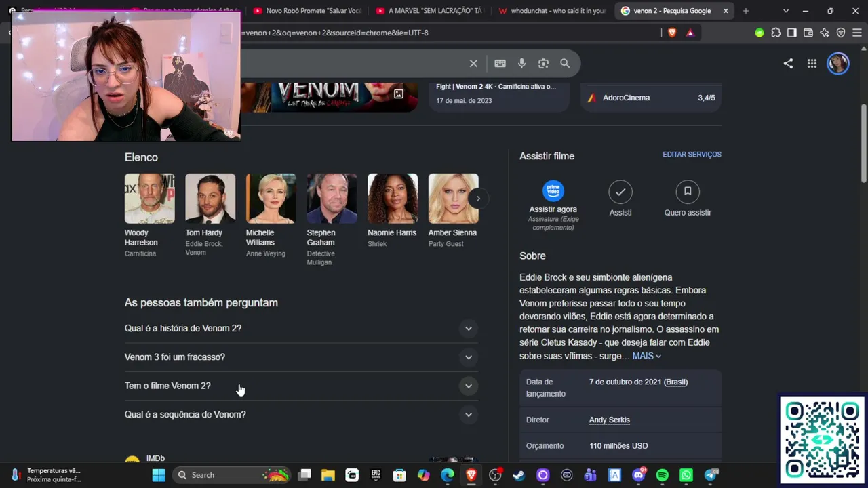Image resolution: width=868 pixels, height=488 pixels.
Task: Open Brave Leo AI sparkle icon
Action: pyautogui.click(x=825, y=33)
